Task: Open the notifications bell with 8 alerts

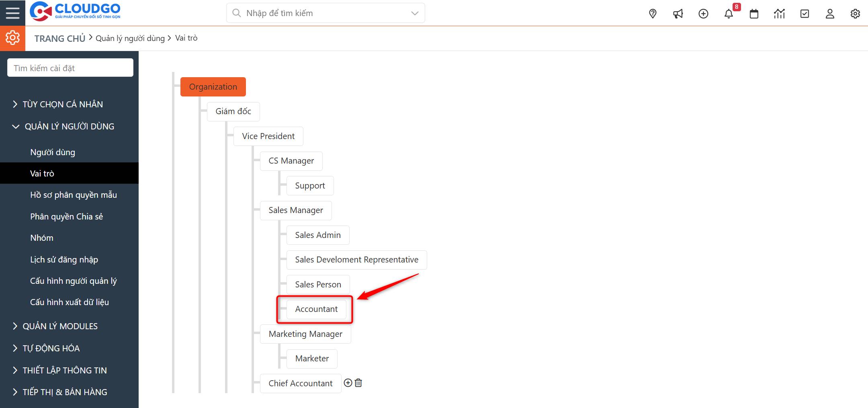Action: click(x=729, y=13)
